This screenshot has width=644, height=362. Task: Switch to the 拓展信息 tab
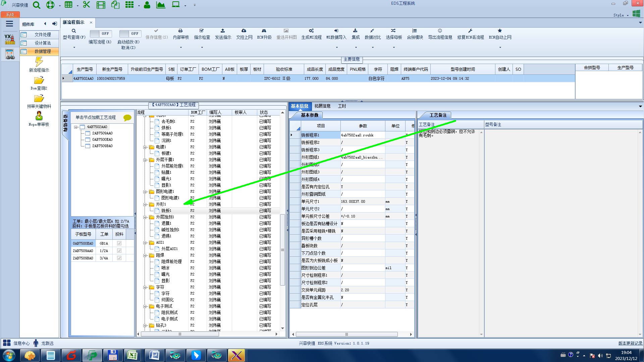coord(322,106)
